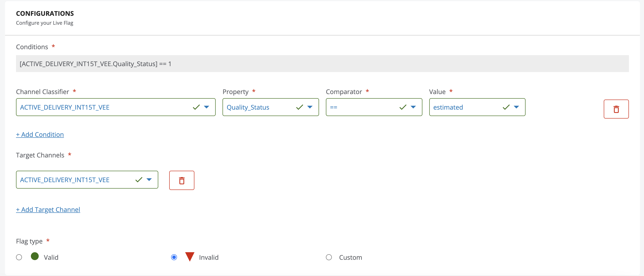Click the Add Target Channel link

pyautogui.click(x=48, y=210)
